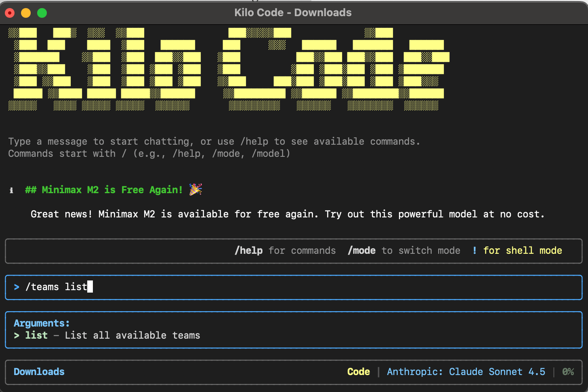Click the Minimax M2 is Free Again heading
588x392 pixels.
(x=104, y=190)
